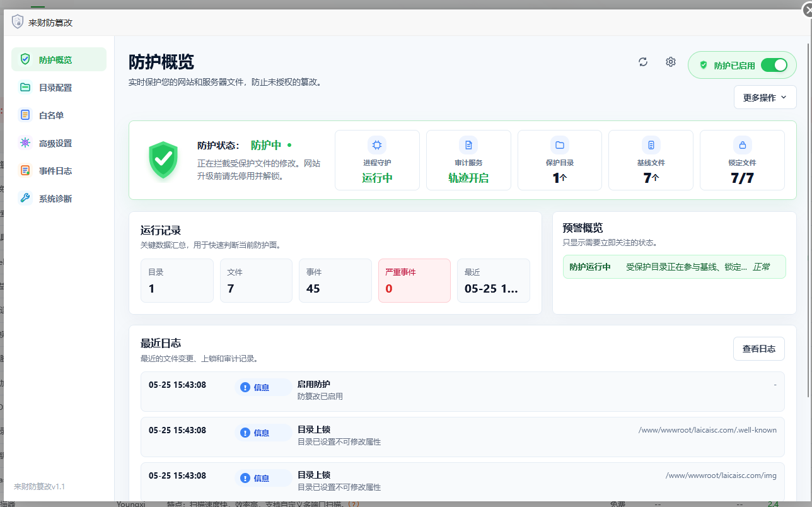Click the 正常 status label in 预警概览
The width and height of the screenshot is (812, 507).
coord(761,267)
